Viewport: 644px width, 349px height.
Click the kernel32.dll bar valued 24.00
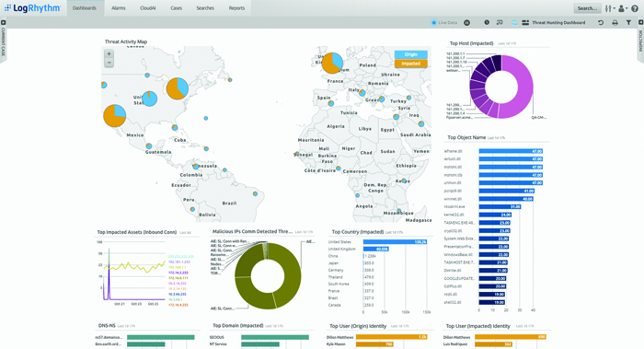coord(495,215)
